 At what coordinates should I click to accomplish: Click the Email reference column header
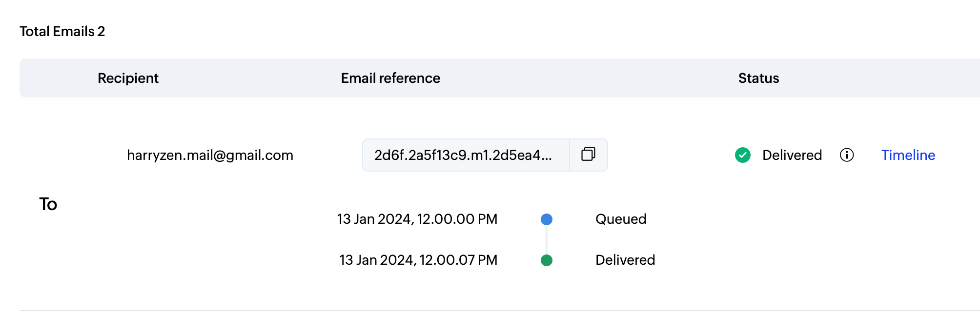(x=390, y=78)
